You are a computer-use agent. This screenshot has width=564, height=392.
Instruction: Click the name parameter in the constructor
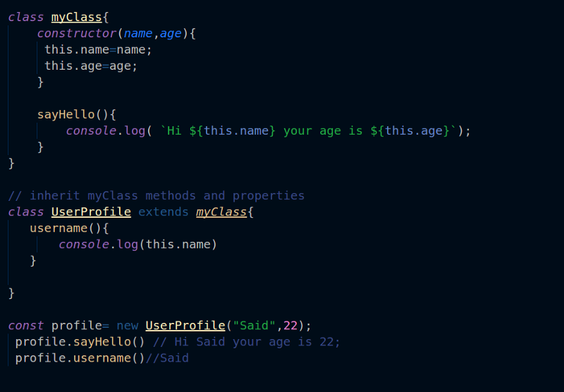coord(138,33)
